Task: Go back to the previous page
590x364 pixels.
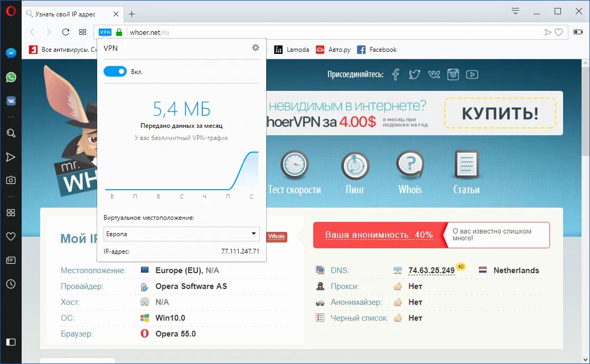Action: (x=32, y=32)
